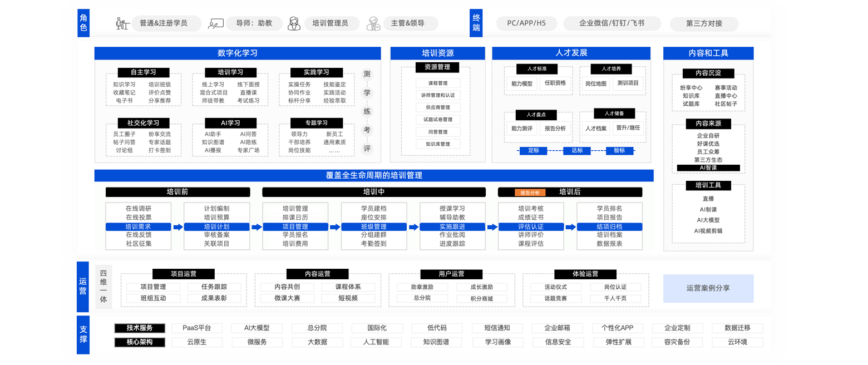Screen dimensions: 868x365
Task: Click the AI智课 item under 内容来源
Action: 708,167
